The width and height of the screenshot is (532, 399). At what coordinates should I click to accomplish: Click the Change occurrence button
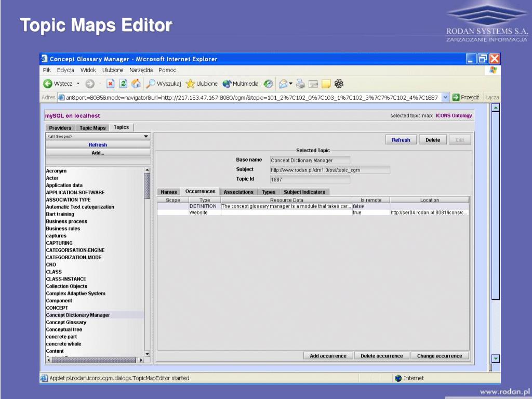440,356
